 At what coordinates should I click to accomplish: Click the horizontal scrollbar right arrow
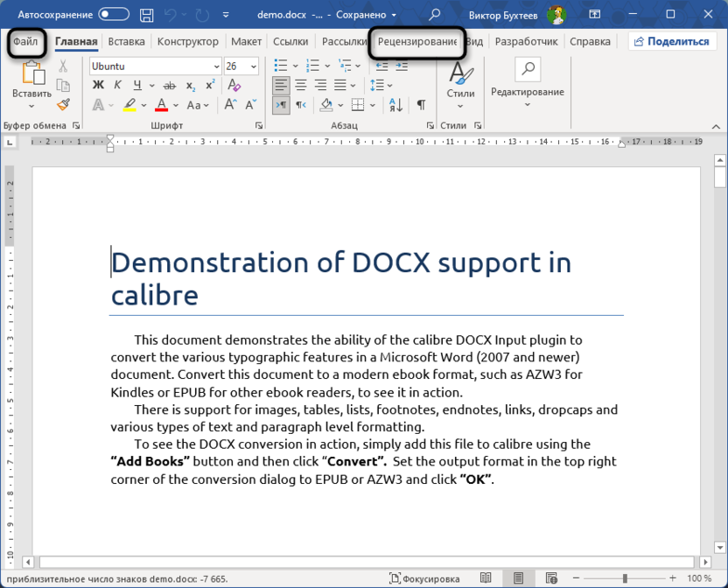pyautogui.click(x=705, y=562)
